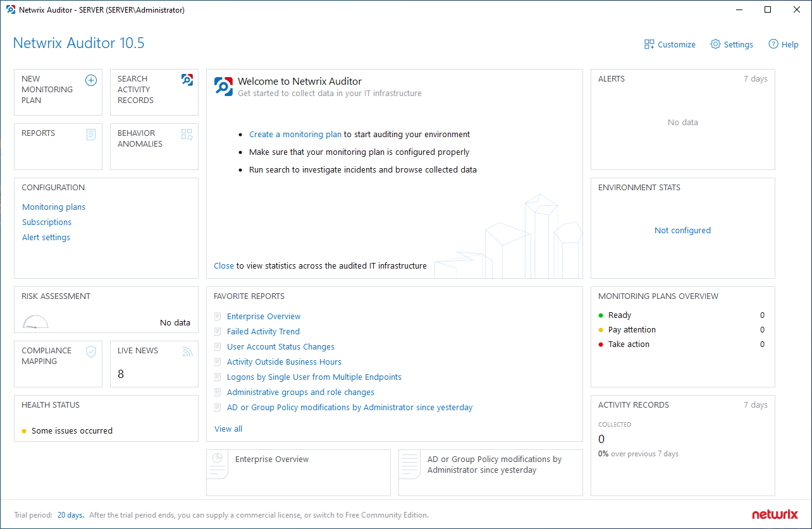Click the Alerts panel No data text
812x529 pixels.
[683, 122]
